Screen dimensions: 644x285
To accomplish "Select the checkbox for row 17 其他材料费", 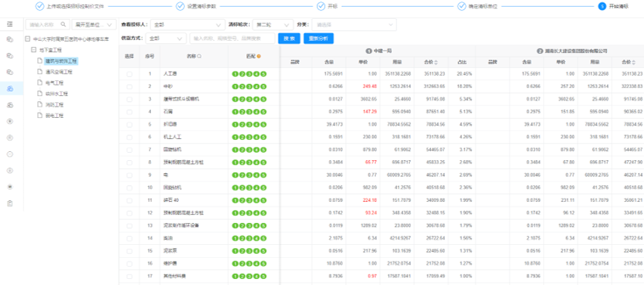I will (129, 276).
